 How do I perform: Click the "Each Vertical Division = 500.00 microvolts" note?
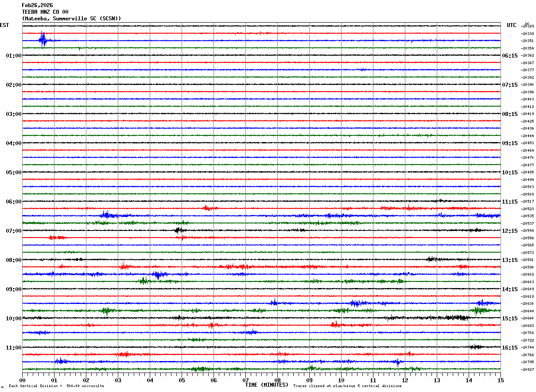(56, 386)
